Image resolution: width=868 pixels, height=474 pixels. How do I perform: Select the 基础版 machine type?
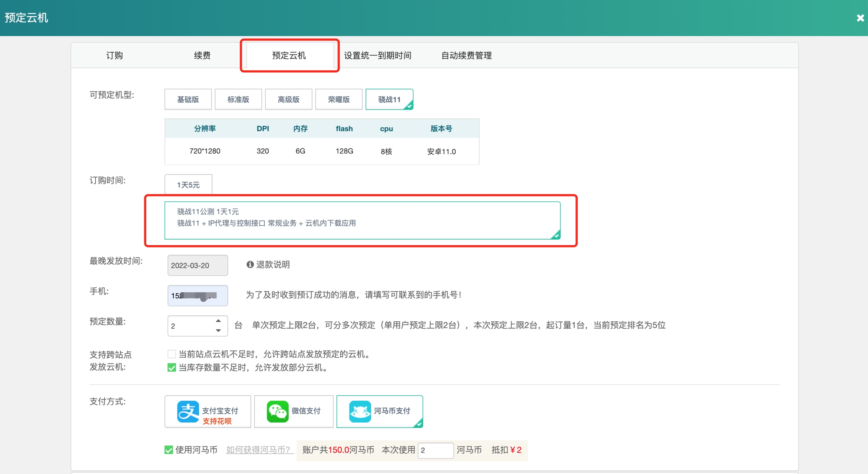point(188,99)
